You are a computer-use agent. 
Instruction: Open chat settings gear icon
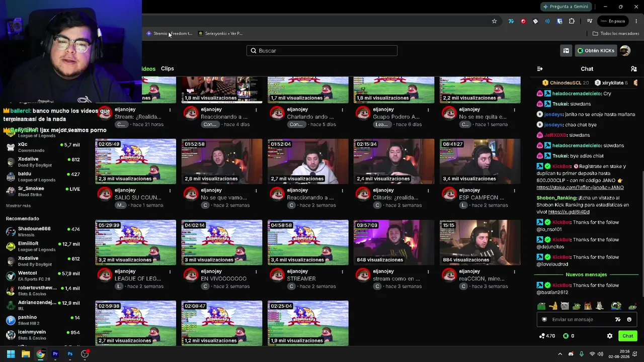click(610, 336)
